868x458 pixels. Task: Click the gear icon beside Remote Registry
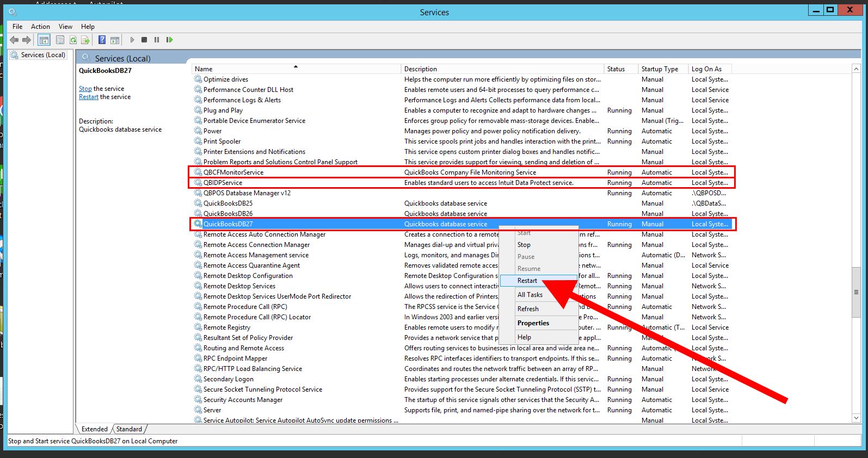pyautogui.click(x=198, y=327)
